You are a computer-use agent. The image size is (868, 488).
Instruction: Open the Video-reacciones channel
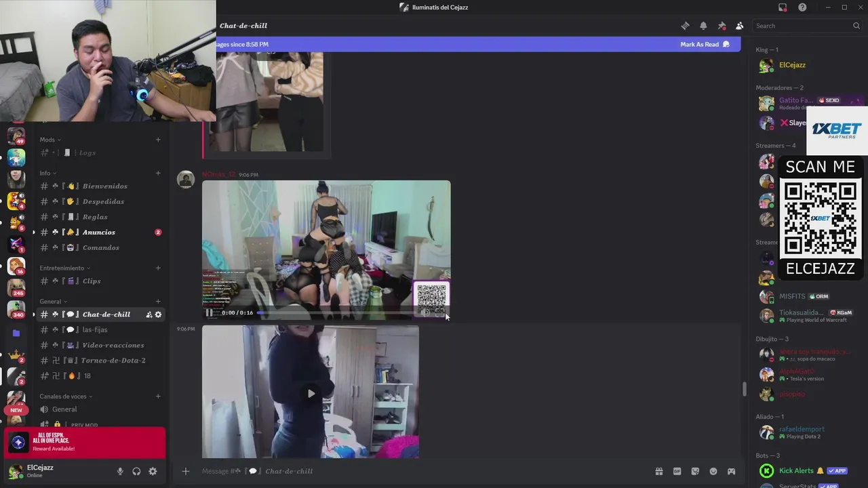coord(100,345)
